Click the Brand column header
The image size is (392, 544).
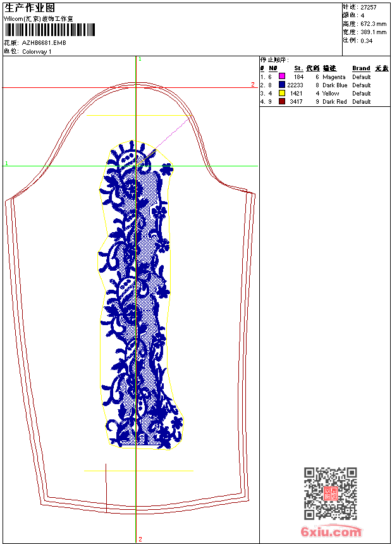tap(361, 68)
